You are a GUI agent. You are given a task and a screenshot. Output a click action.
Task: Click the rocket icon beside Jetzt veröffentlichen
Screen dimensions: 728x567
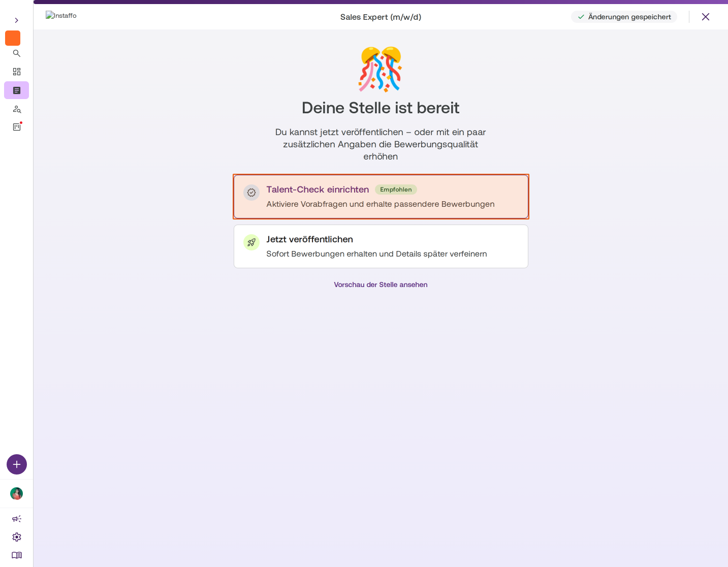[251, 242]
